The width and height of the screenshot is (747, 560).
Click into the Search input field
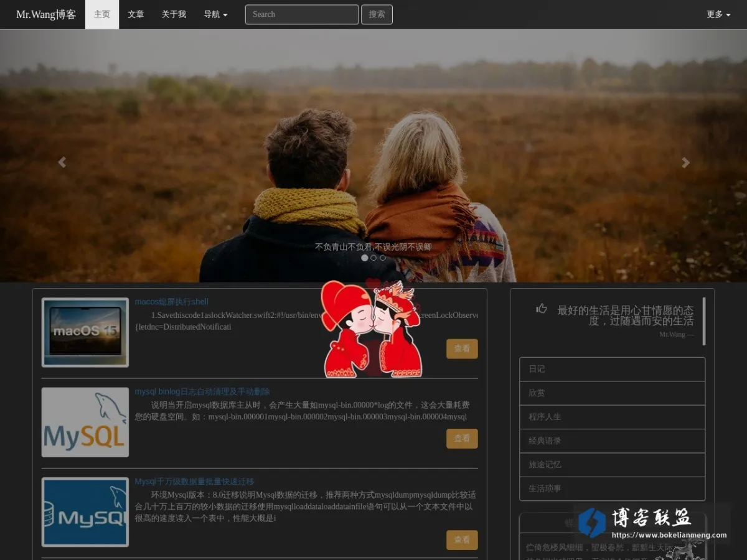pyautogui.click(x=302, y=14)
